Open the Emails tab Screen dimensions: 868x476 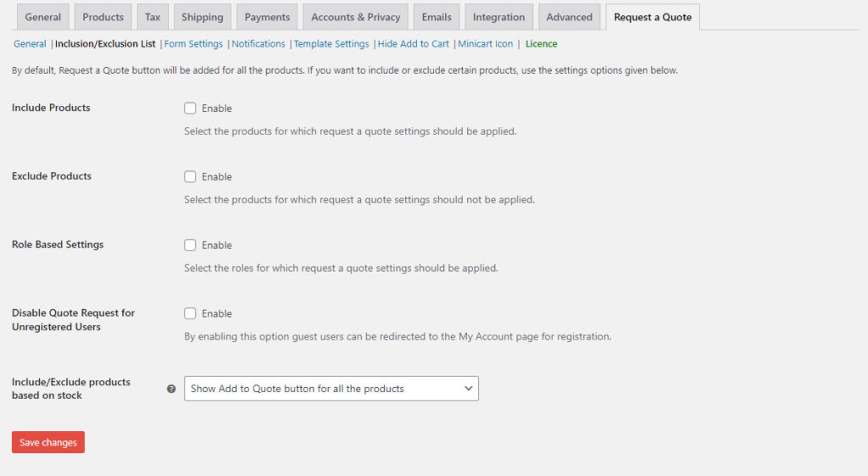click(x=437, y=17)
